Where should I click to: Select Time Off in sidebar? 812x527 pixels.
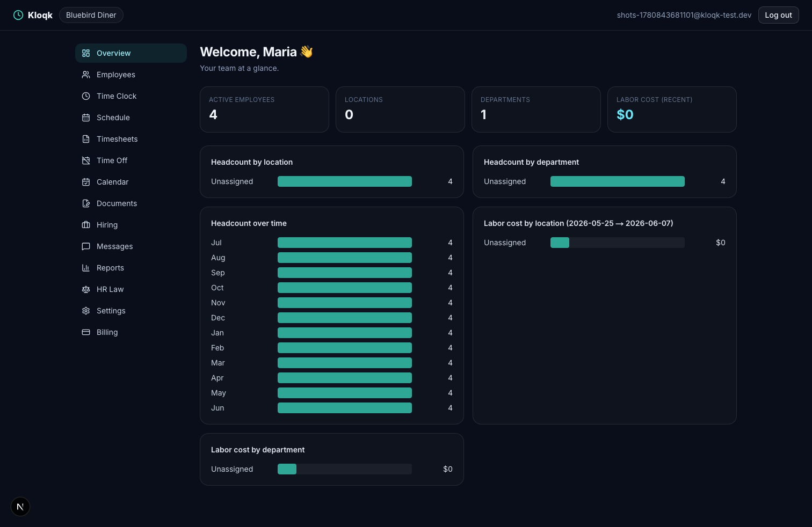[x=131, y=160]
